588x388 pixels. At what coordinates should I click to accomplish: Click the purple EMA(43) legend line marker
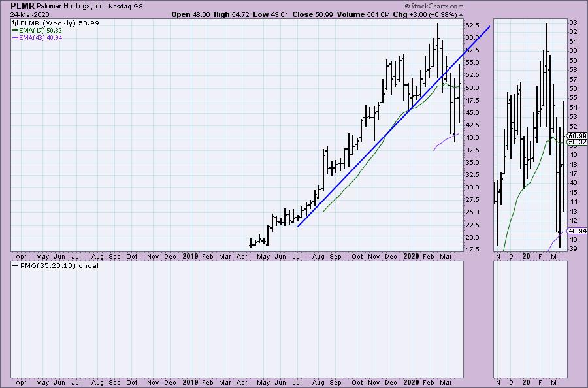click(15, 37)
